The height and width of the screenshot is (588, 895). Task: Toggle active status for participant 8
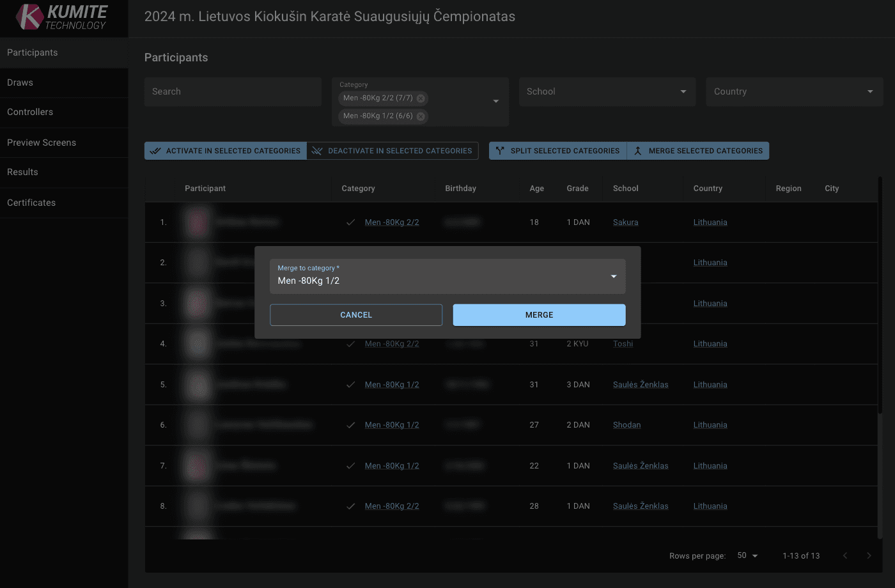pyautogui.click(x=350, y=506)
